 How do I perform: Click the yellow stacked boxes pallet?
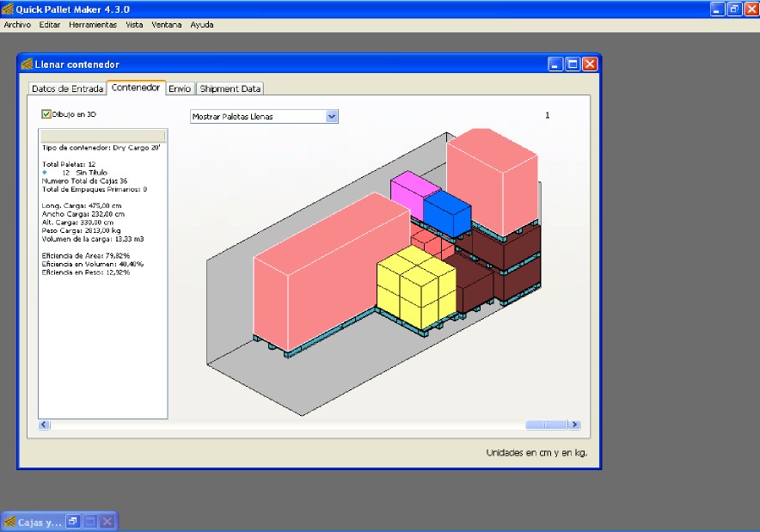click(416, 287)
